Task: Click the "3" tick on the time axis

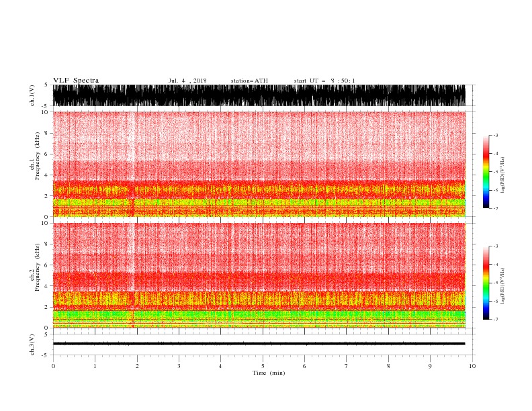Action: pos(179,366)
